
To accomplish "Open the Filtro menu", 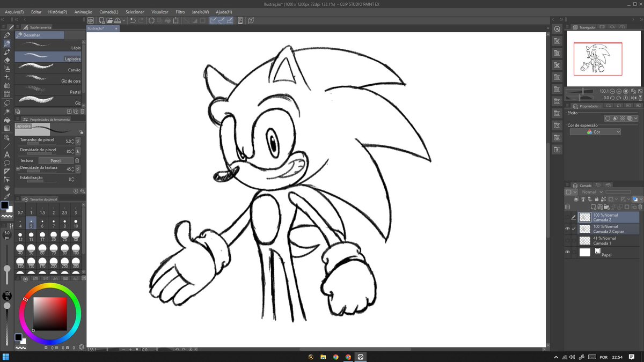I will [x=180, y=11].
